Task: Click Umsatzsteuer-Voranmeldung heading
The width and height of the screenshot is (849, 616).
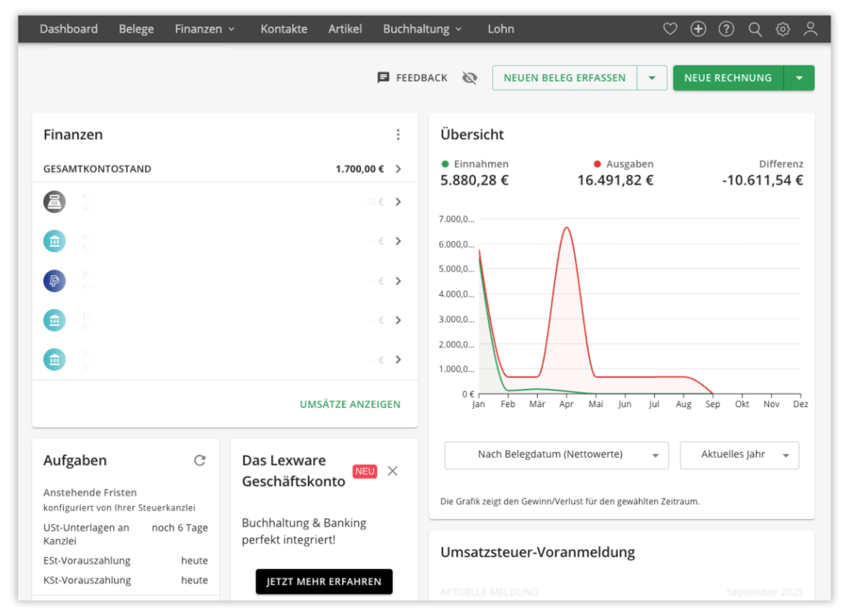Action: (537, 552)
